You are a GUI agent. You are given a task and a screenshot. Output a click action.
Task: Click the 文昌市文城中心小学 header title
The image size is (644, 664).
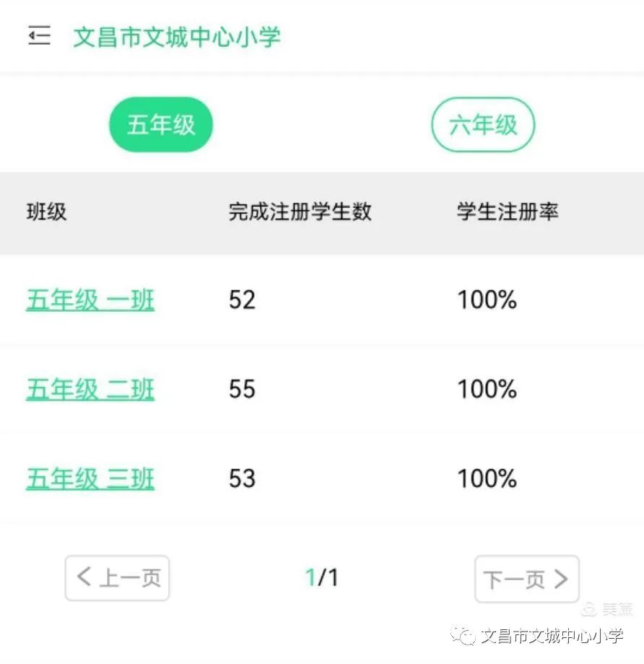(x=177, y=37)
